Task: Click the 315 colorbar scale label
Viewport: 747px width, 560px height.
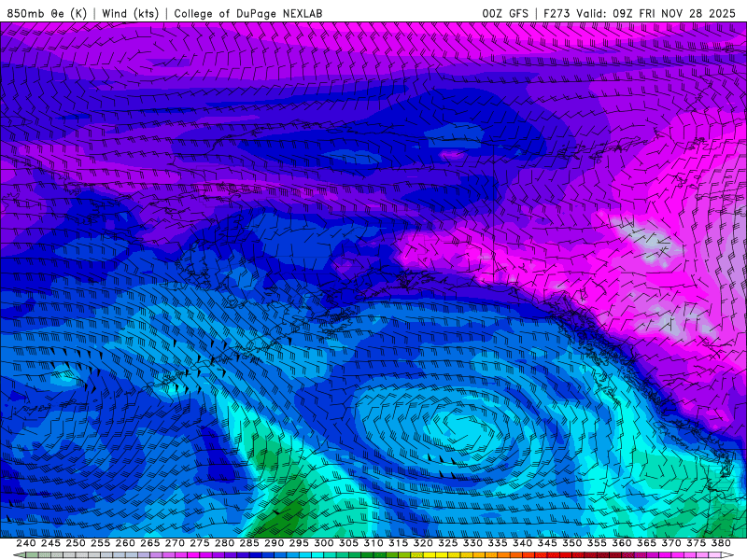Action: (x=399, y=543)
